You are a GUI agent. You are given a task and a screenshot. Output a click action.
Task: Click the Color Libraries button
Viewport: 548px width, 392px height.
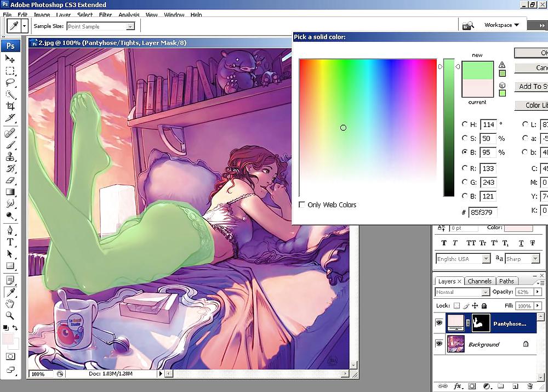pyautogui.click(x=531, y=105)
